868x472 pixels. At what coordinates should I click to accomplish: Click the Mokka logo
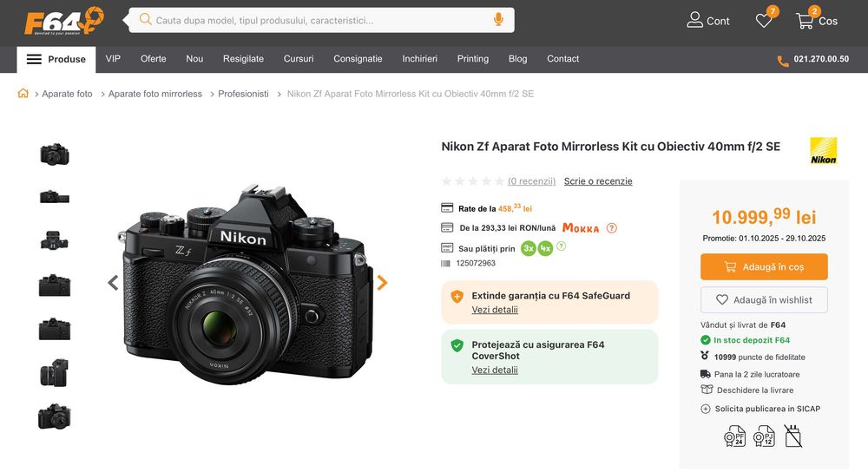581,228
